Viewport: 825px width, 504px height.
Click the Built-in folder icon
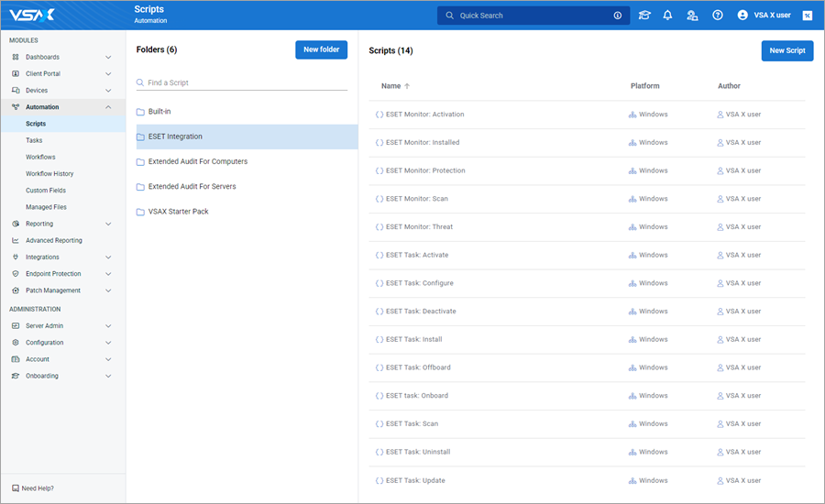[x=140, y=112]
